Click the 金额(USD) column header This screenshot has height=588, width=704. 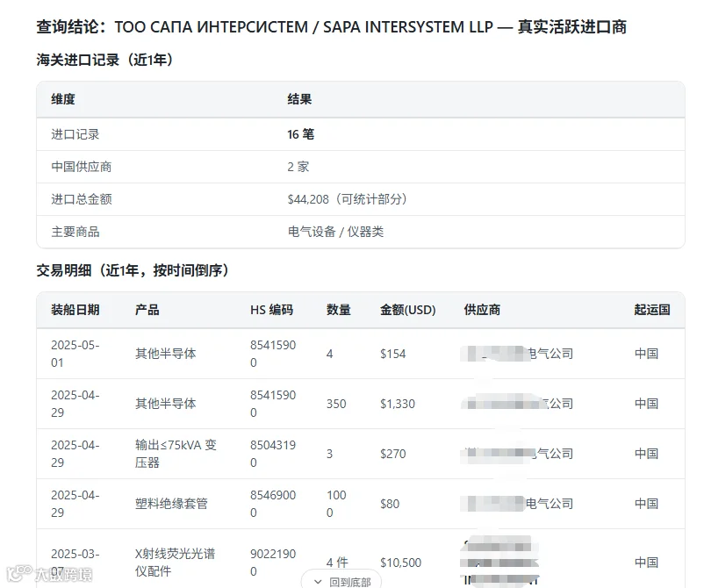(407, 310)
